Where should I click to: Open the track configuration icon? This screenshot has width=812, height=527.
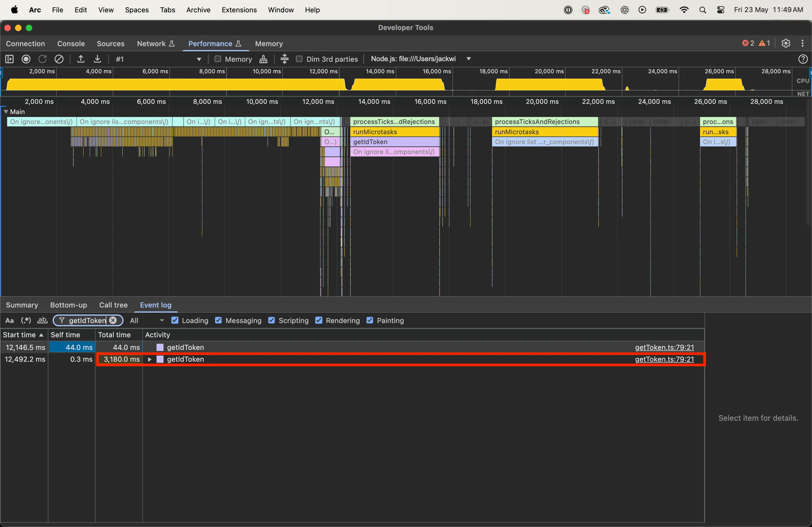point(285,59)
